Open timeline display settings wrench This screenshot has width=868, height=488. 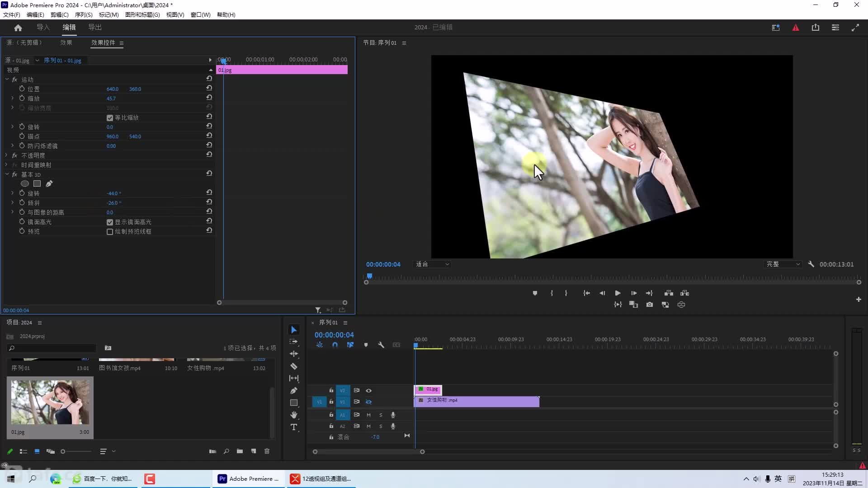coord(381,345)
